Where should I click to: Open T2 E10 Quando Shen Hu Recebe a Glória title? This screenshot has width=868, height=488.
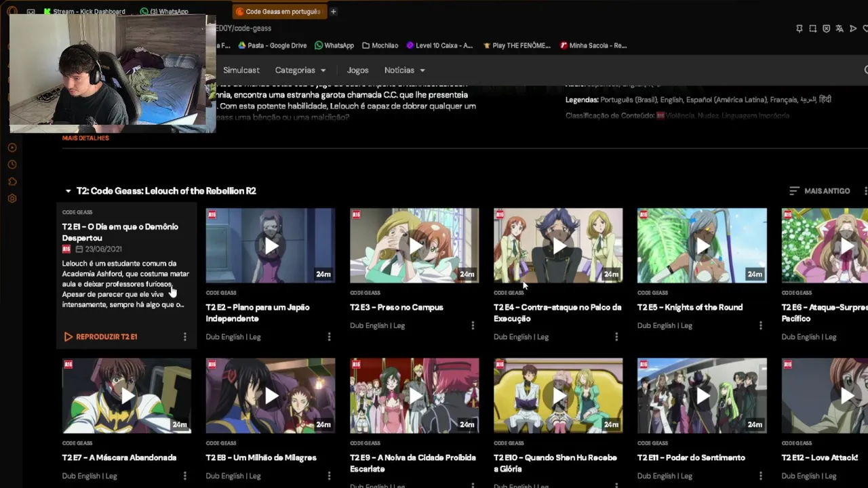point(555,464)
